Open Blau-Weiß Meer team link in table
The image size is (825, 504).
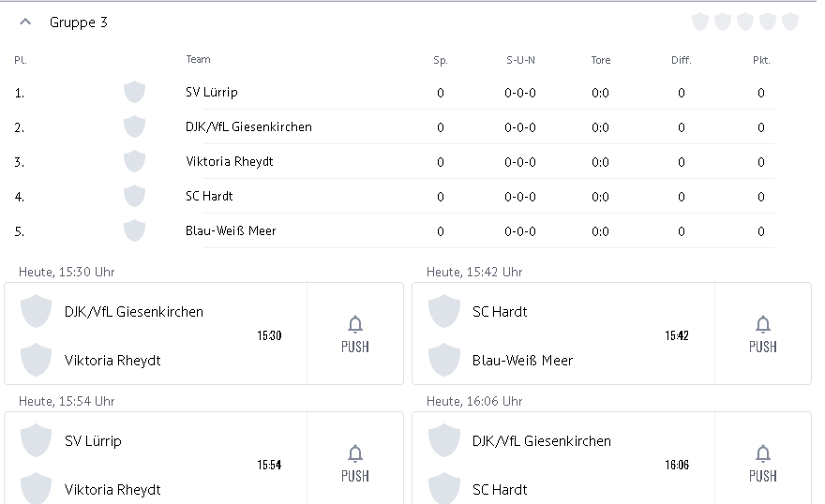(x=231, y=230)
